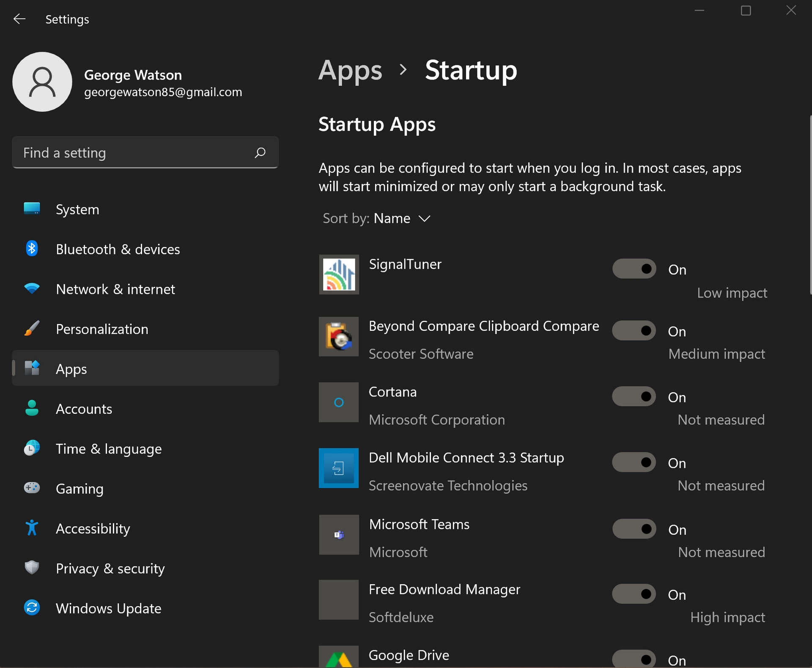This screenshot has width=812, height=668.
Task: Click the Dell Mobile Connect app icon
Action: [339, 468]
